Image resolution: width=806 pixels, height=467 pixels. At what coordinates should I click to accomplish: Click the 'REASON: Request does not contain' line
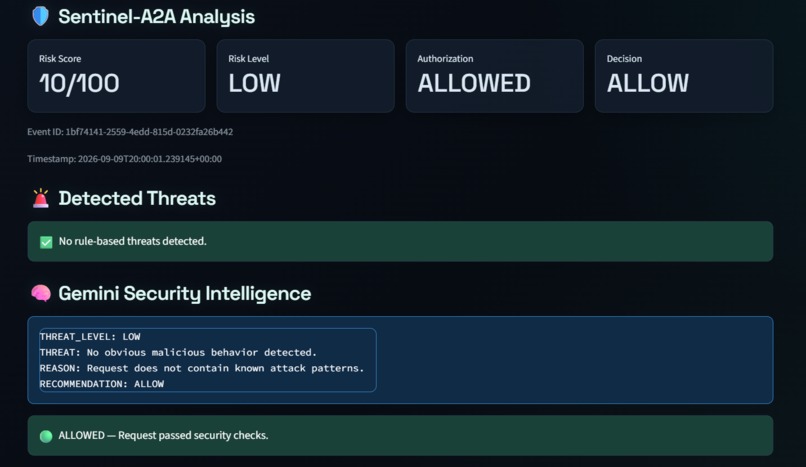tap(202, 368)
